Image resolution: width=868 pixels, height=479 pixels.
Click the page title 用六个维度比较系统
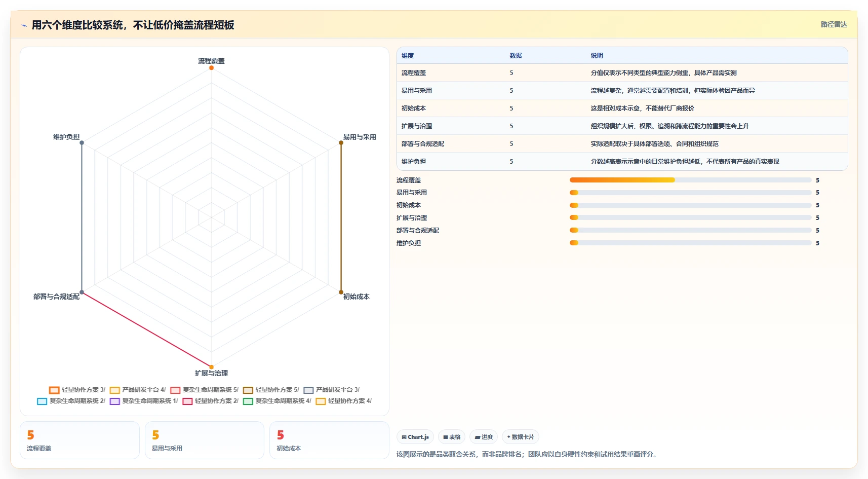(133, 25)
